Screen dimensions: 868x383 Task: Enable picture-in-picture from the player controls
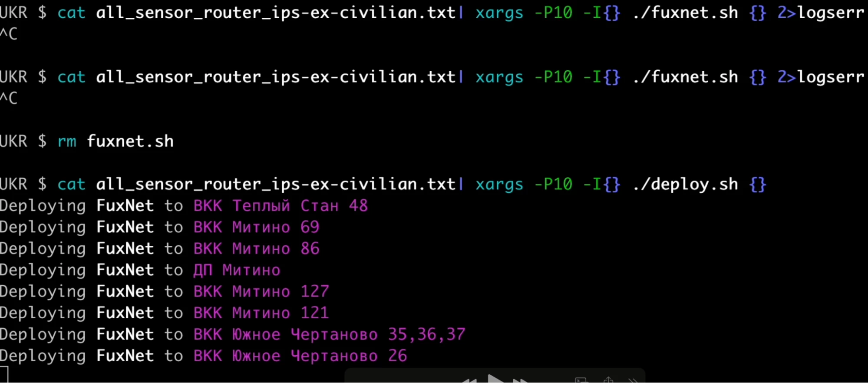pos(581,380)
